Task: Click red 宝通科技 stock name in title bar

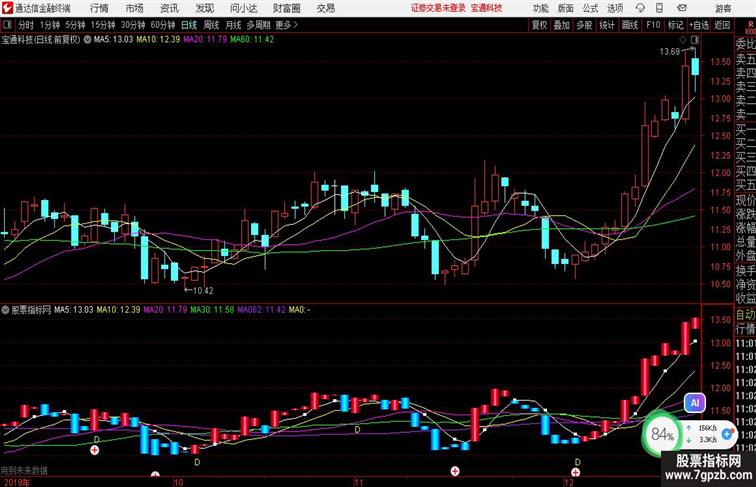Action: tap(486, 8)
